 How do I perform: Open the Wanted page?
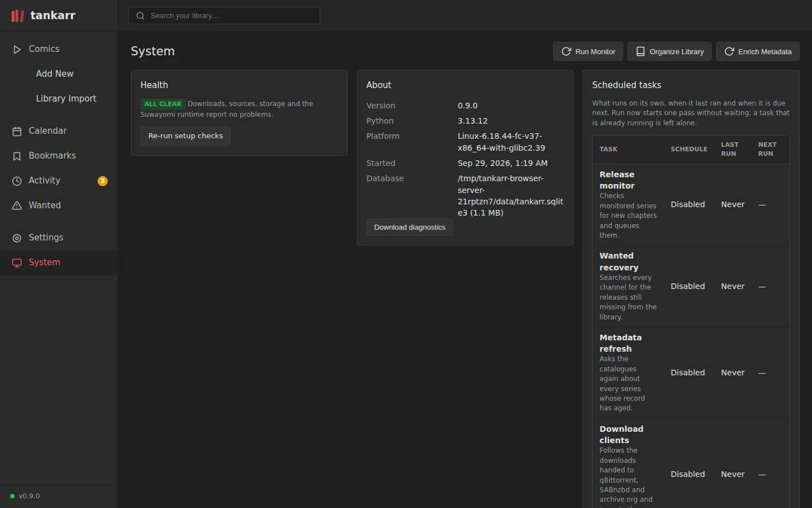tap(59, 205)
